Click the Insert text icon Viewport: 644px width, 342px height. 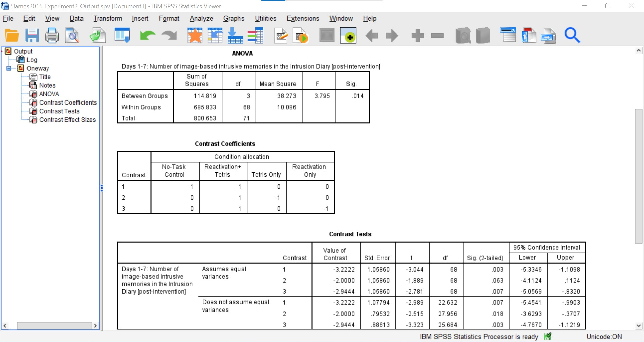(x=548, y=36)
